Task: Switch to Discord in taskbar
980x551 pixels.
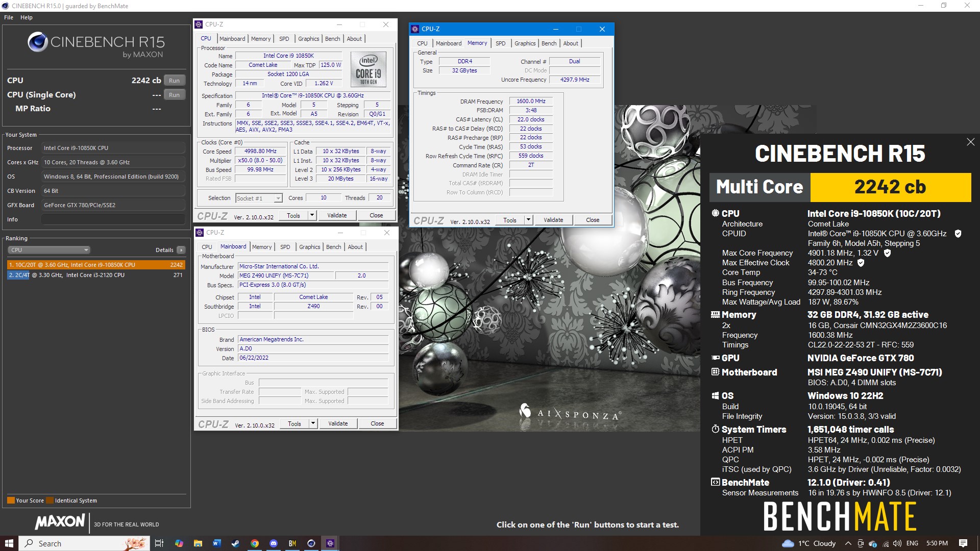Action: [273, 543]
